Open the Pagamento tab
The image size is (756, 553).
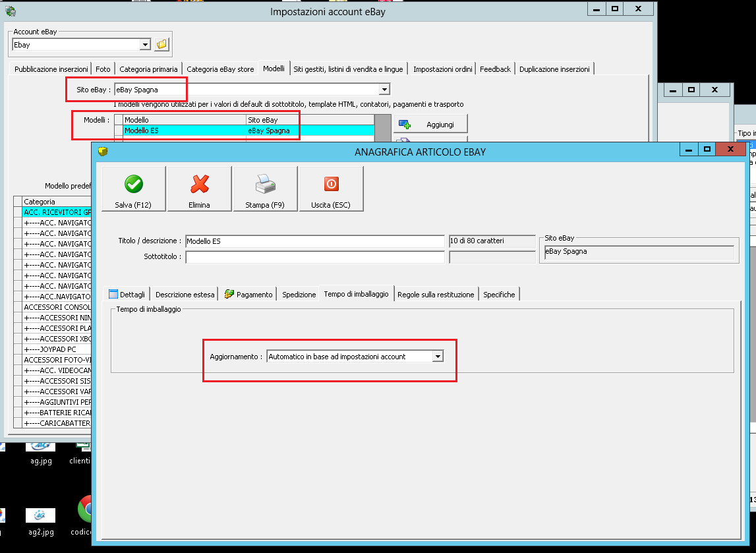click(x=248, y=294)
